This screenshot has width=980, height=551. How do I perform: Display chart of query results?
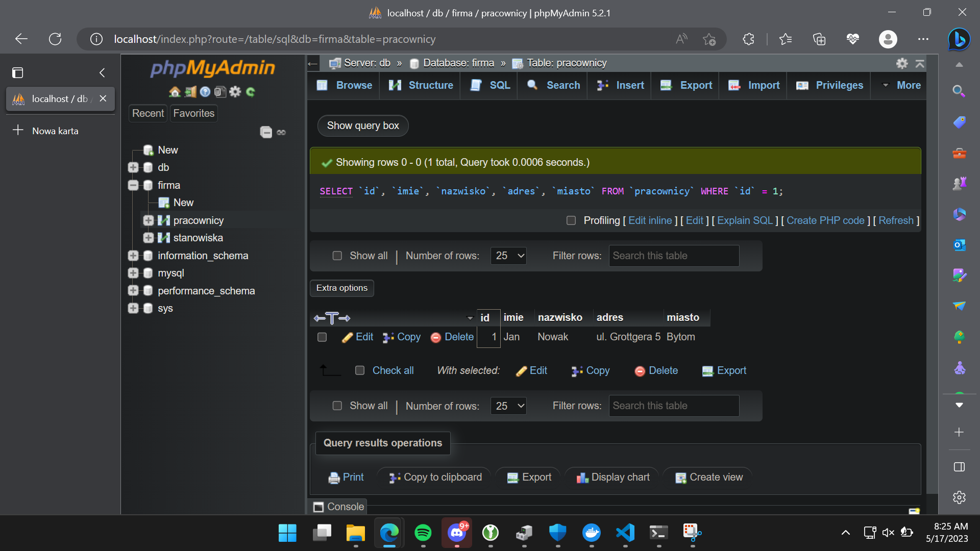click(x=613, y=478)
